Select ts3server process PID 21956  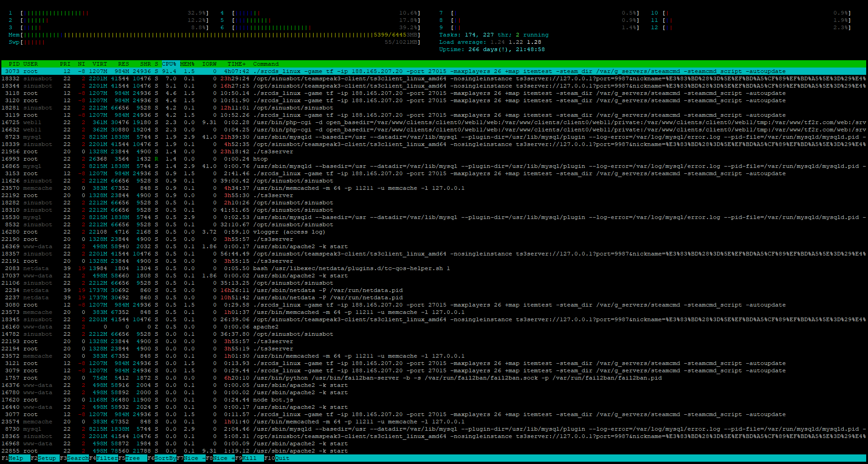click(434, 151)
